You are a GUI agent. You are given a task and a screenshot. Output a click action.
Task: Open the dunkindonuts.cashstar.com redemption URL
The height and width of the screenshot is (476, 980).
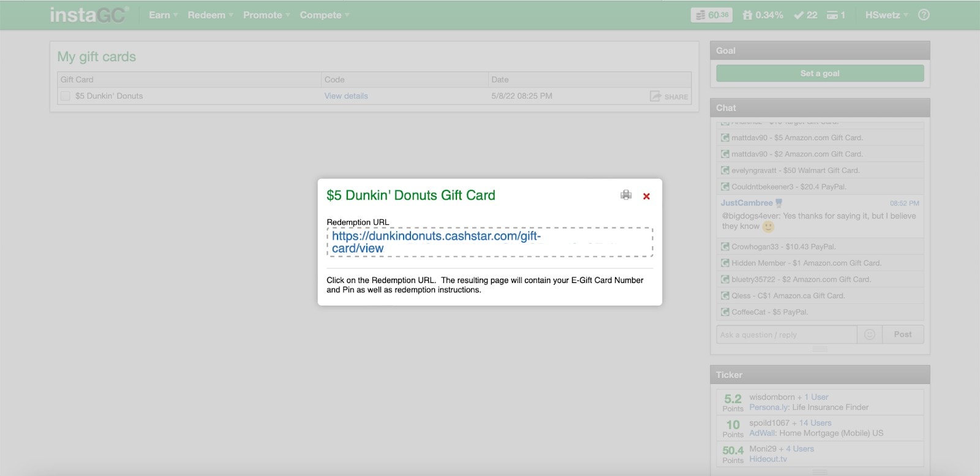coord(436,242)
